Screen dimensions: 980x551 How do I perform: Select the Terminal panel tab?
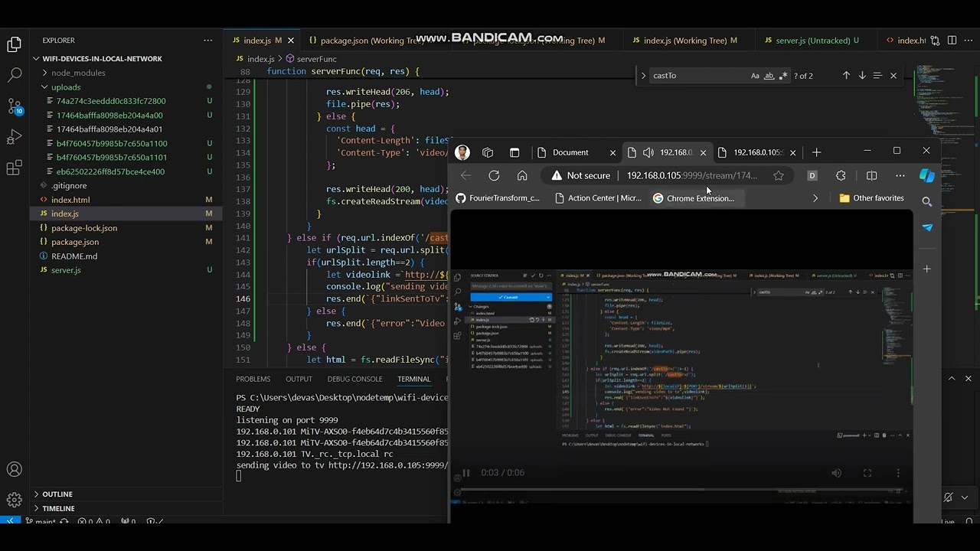click(x=413, y=379)
